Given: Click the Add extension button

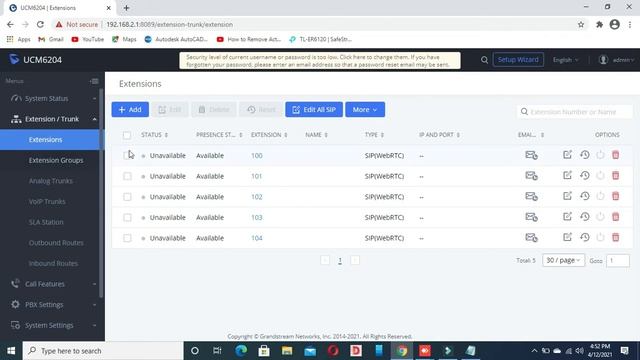Looking at the screenshot, I should coord(130,109).
